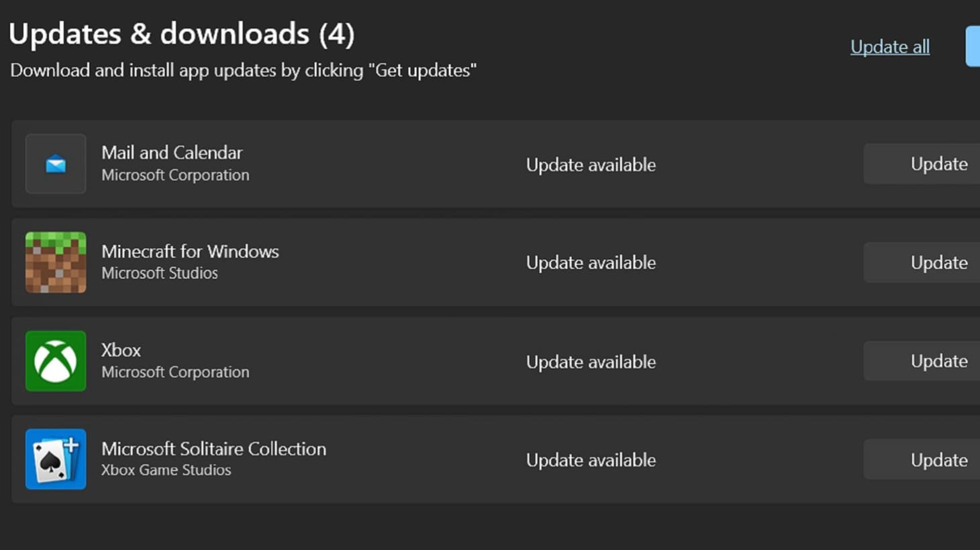Click Update available status for Xbox
The image size is (980, 550).
click(591, 361)
